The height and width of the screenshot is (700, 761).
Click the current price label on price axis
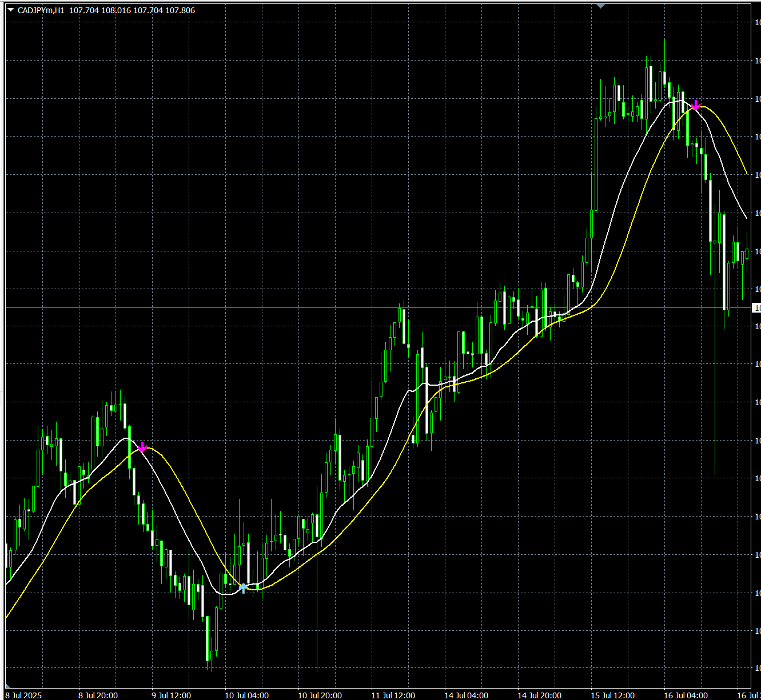(756, 308)
